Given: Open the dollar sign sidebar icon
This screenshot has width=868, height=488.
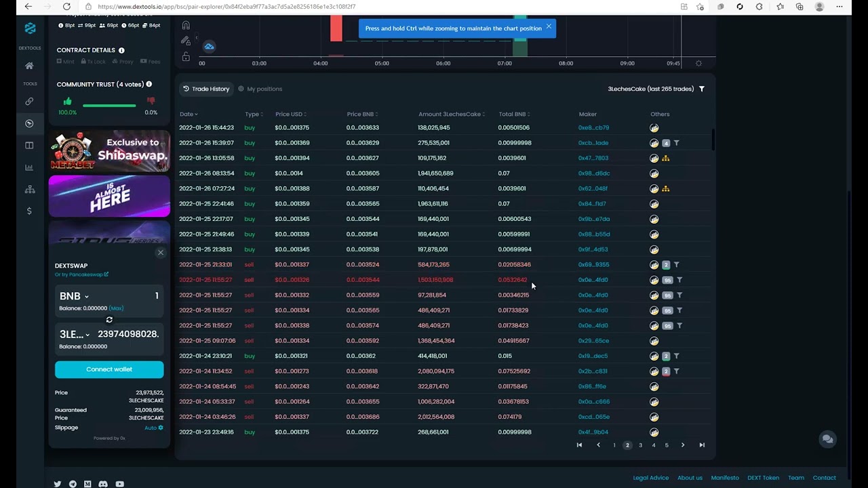Looking at the screenshot, I should click(29, 211).
